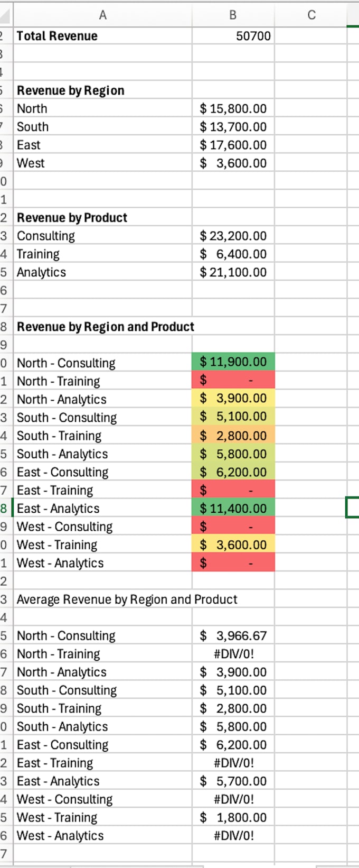This screenshot has width=359, height=868.
Task: Select column C header
Action: click(311, 15)
